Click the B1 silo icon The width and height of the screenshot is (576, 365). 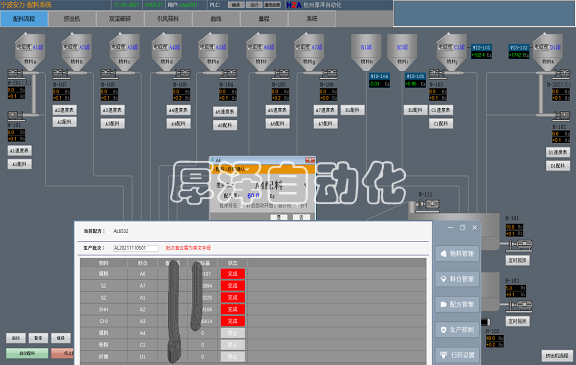(366, 52)
